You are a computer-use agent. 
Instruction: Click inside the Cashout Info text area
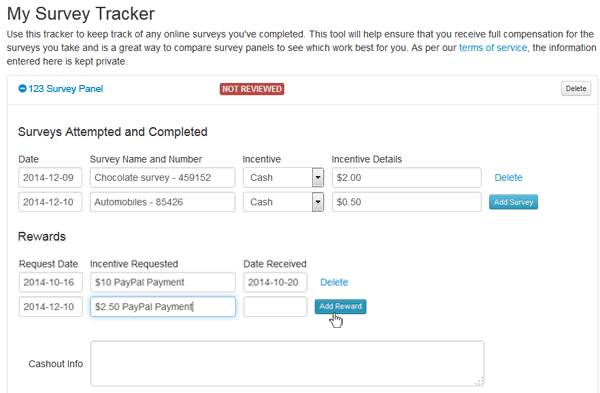coord(287,363)
